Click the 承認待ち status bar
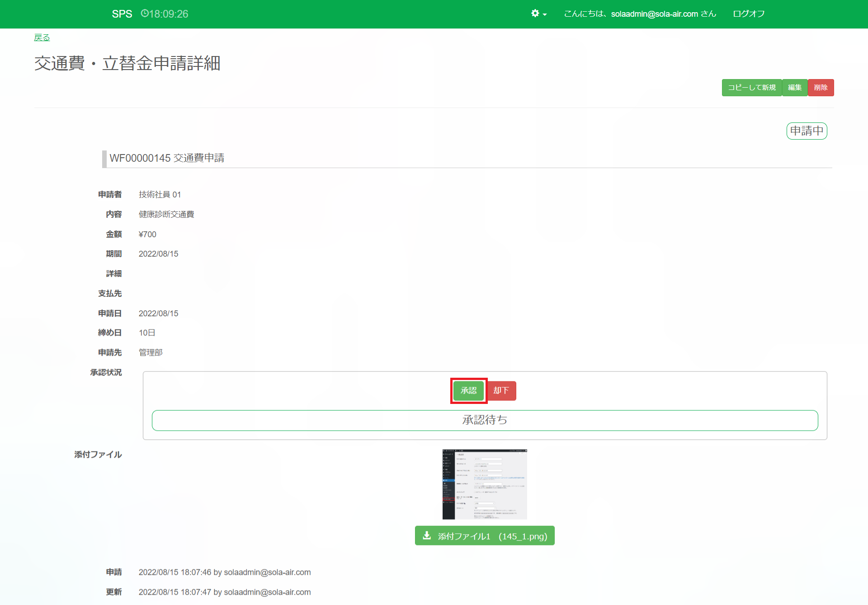This screenshot has height=605, width=868. 485,420
